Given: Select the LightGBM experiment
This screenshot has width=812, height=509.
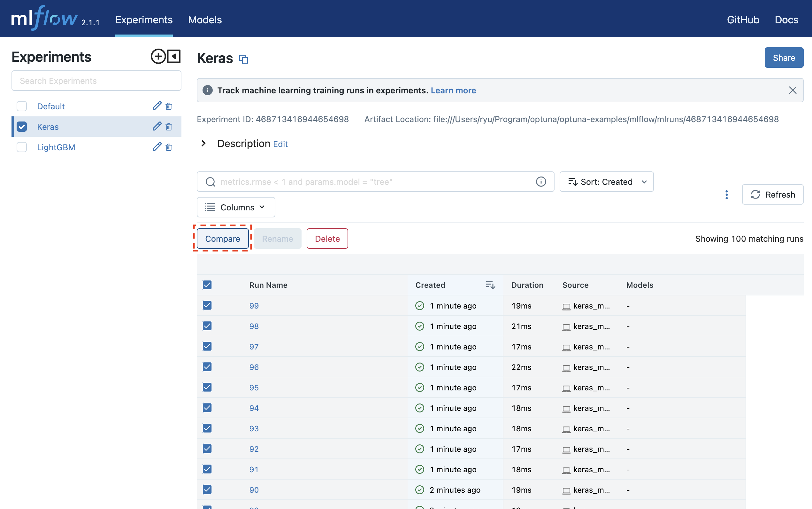Looking at the screenshot, I should (56, 147).
